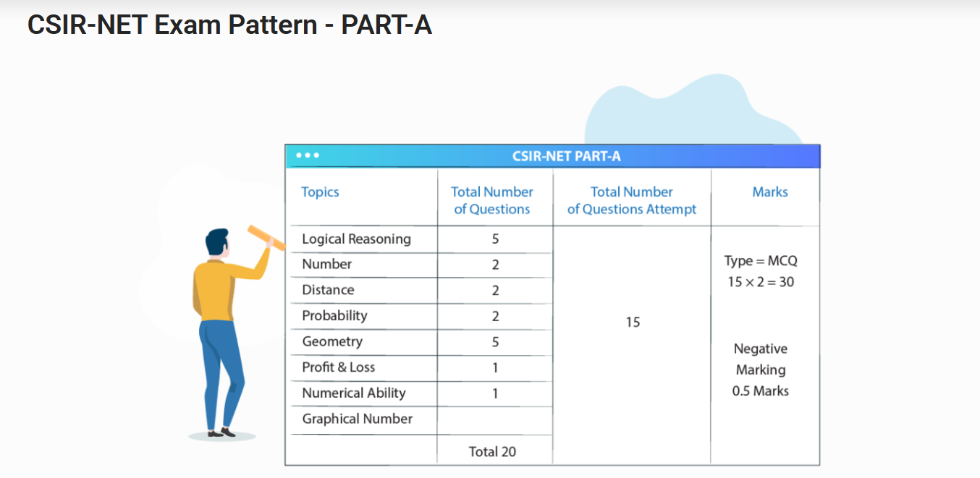The width and height of the screenshot is (980, 478).
Task: Click the "Graphical Number" topic
Action: [358, 419]
